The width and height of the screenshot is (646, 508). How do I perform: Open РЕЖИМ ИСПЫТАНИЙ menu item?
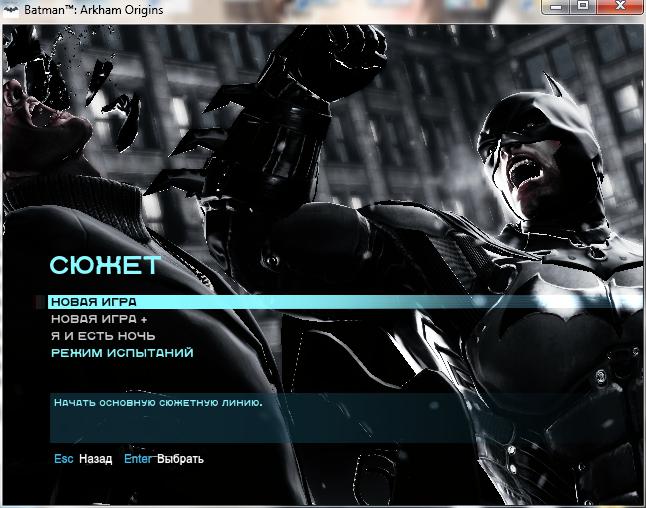tap(122, 353)
